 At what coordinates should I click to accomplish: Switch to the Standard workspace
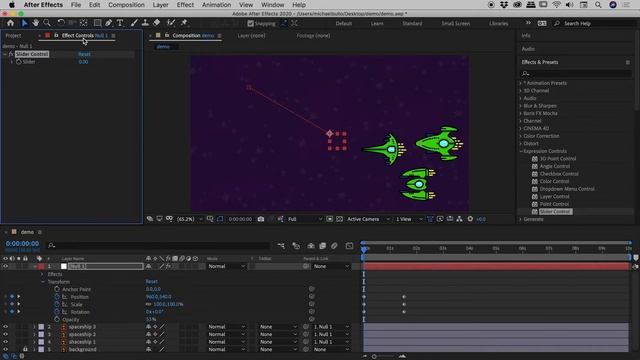[412, 24]
